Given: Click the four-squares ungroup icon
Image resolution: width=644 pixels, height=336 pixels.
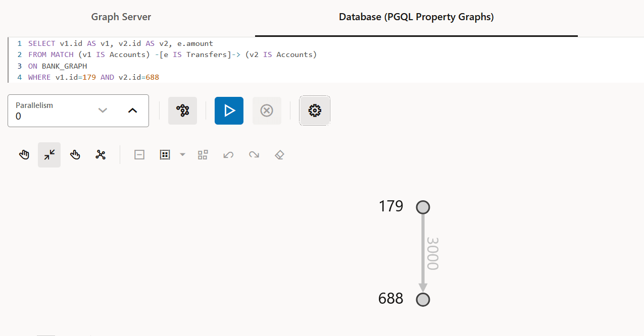Looking at the screenshot, I should pos(203,155).
